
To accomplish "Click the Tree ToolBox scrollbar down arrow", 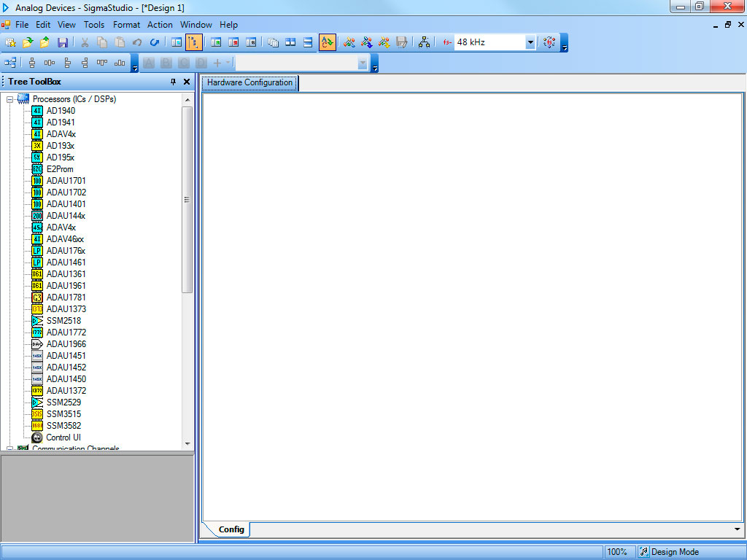I will coord(187,443).
